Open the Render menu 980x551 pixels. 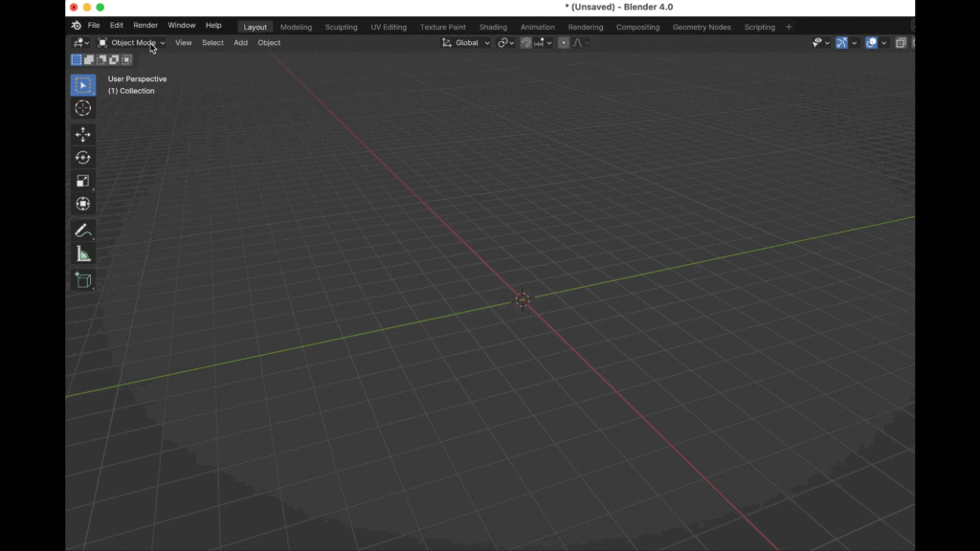[145, 26]
